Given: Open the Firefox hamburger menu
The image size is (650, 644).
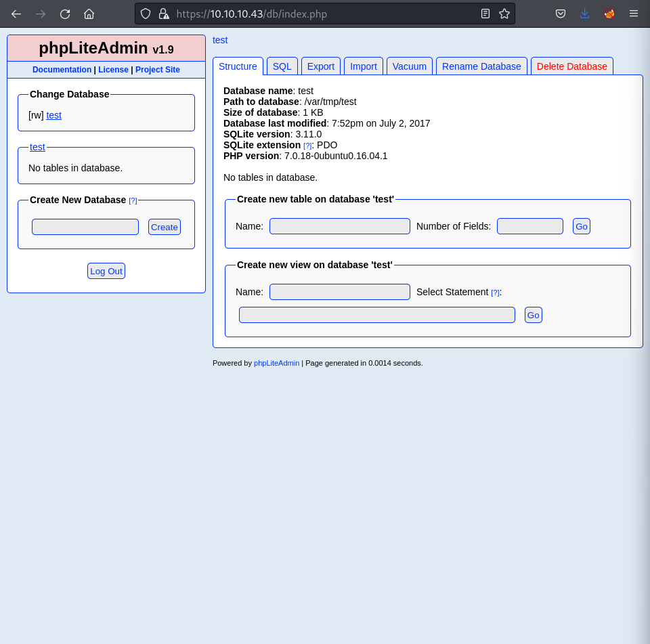Looking at the screenshot, I should 634,14.
